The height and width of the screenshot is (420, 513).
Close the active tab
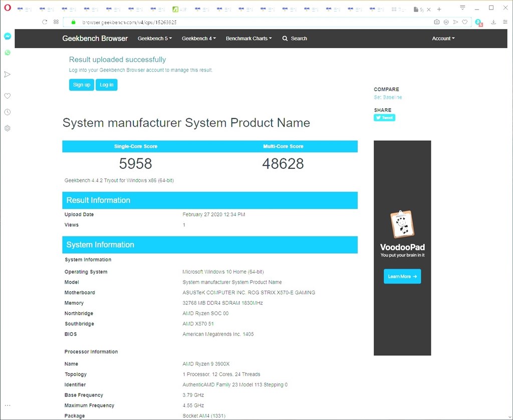(429, 10)
